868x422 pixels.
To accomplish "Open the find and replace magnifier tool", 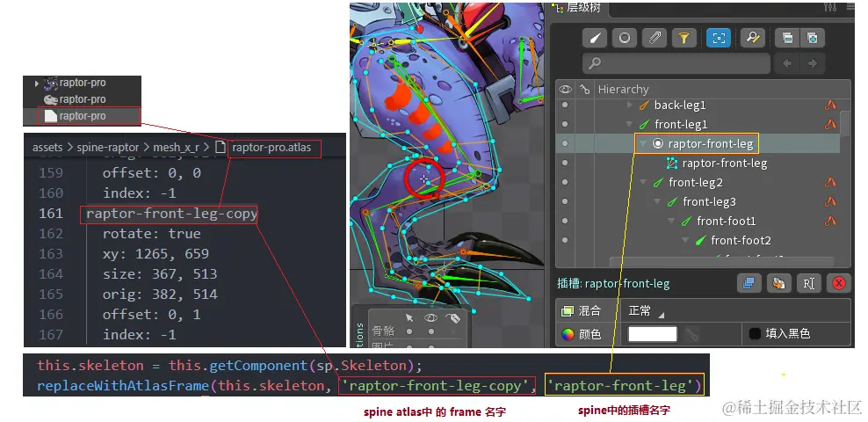I will pos(753,38).
